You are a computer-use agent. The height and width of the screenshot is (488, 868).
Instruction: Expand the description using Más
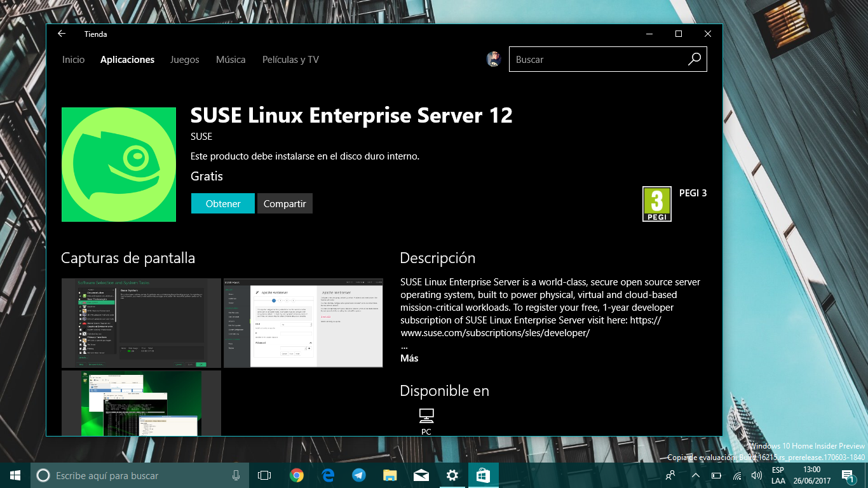(409, 358)
